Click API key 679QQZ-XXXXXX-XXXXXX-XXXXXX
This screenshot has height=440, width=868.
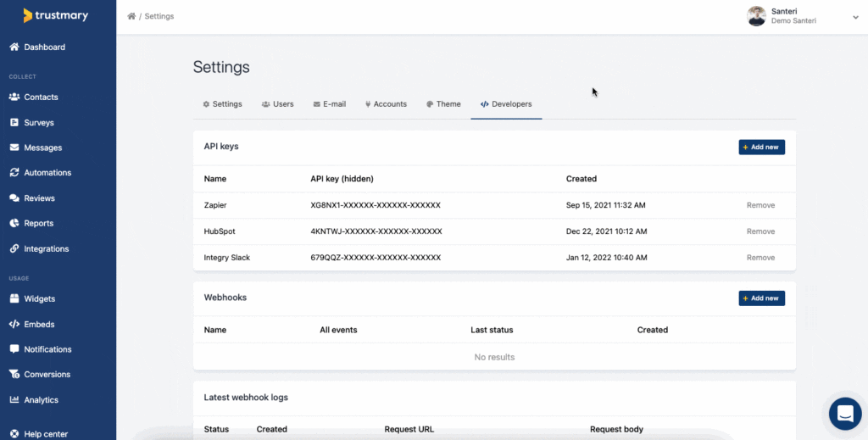[376, 258]
